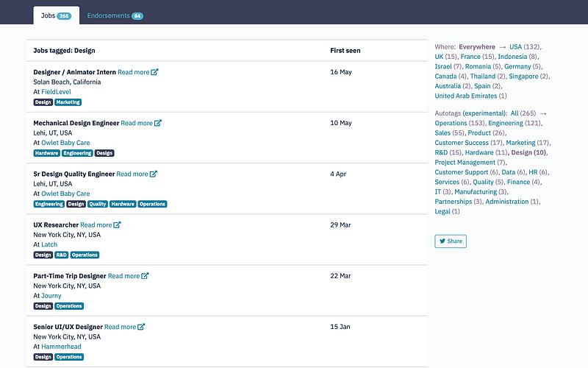The height and width of the screenshot is (368, 588).
Task: Filter autotags by Operations in sidebar
Action: tap(451, 123)
